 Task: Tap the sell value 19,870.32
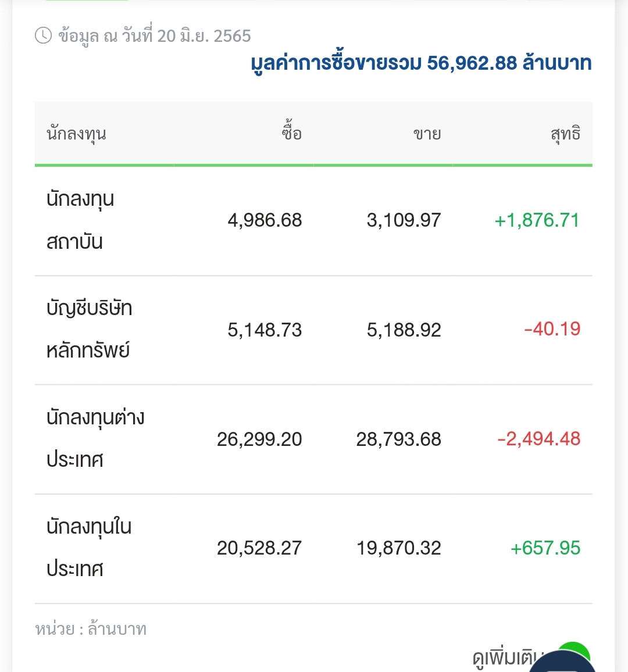[399, 548]
